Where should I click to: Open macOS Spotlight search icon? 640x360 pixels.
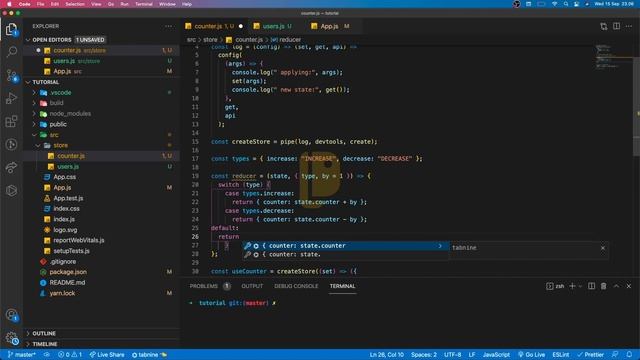[x=566, y=4]
